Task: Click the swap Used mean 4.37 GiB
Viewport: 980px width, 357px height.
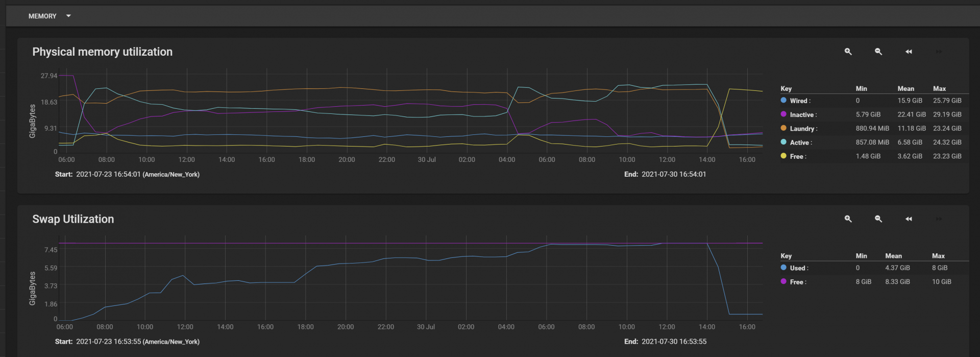Action: pyautogui.click(x=897, y=268)
